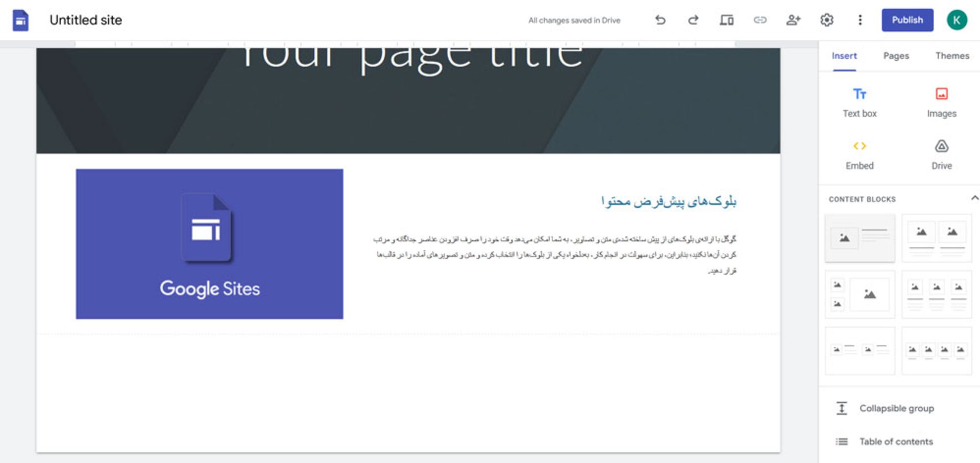Switch to the Pages tab
The height and width of the screenshot is (463, 980).
click(896, 56)
